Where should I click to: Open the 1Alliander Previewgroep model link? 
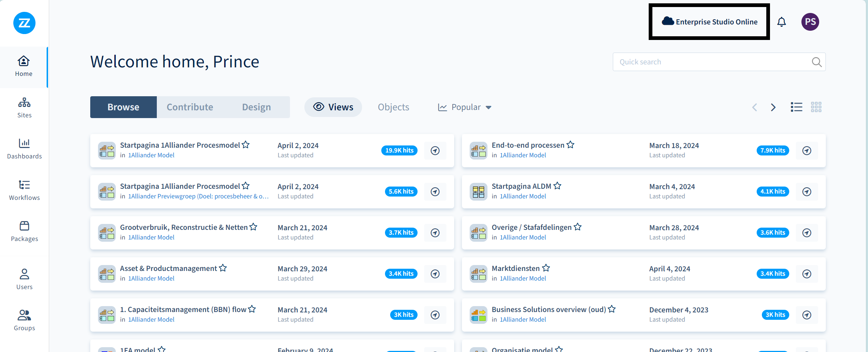[x=198, y=197]
